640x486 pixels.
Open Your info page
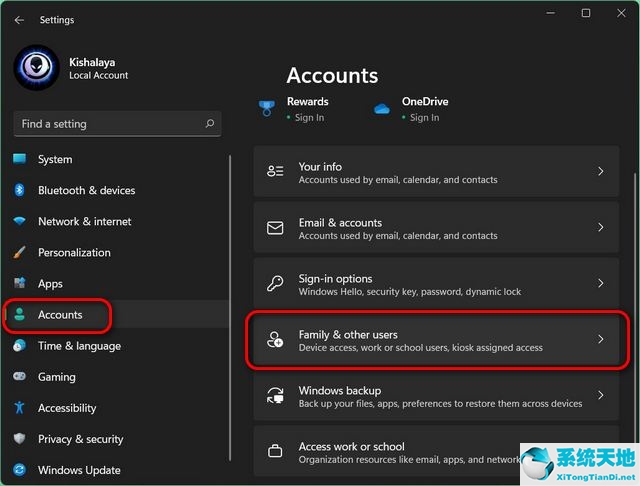[x=436, y=171]
